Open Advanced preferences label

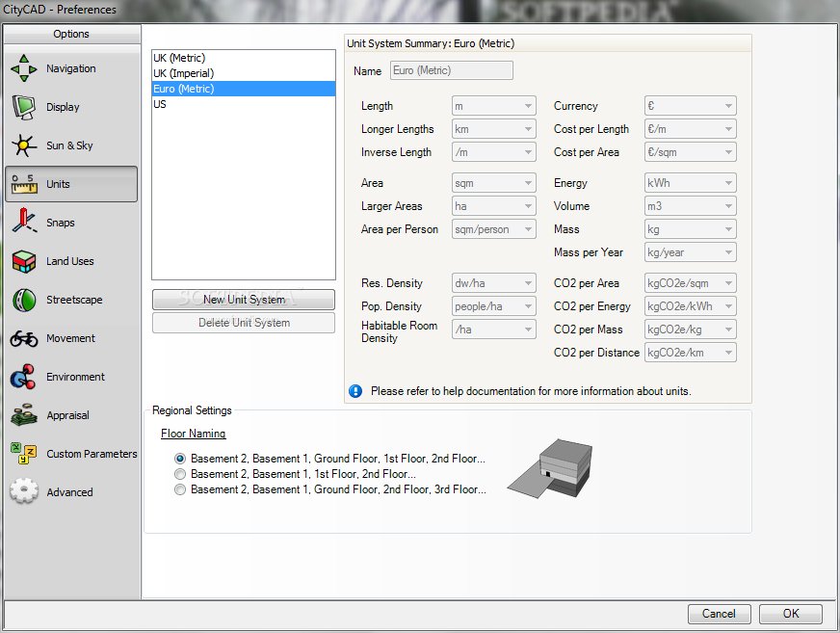click(69, 492)
